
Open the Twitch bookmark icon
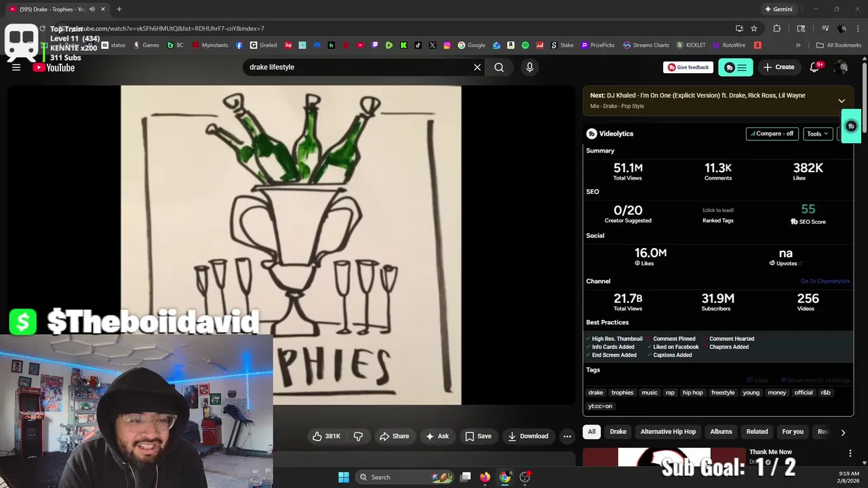tap(375, 45)
